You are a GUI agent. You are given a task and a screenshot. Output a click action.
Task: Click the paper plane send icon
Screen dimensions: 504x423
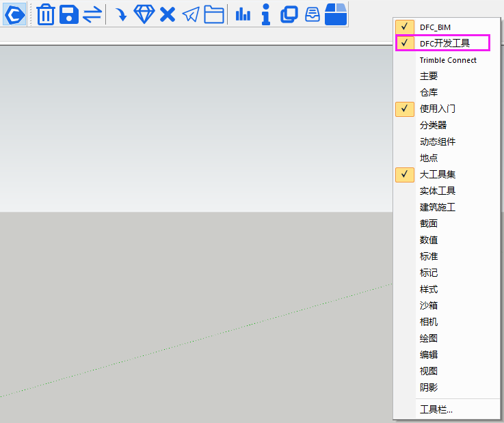tap(191, 14)
